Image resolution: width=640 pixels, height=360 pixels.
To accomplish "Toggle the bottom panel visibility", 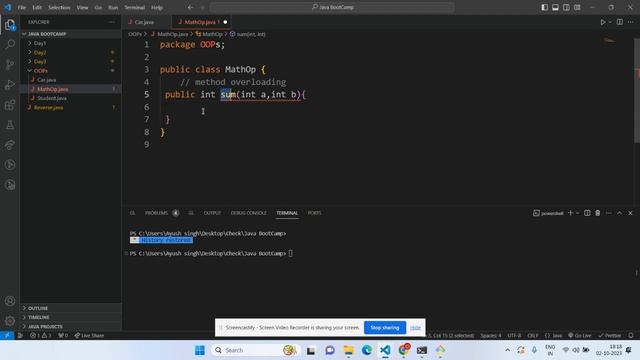I will [x=556, y=7].
